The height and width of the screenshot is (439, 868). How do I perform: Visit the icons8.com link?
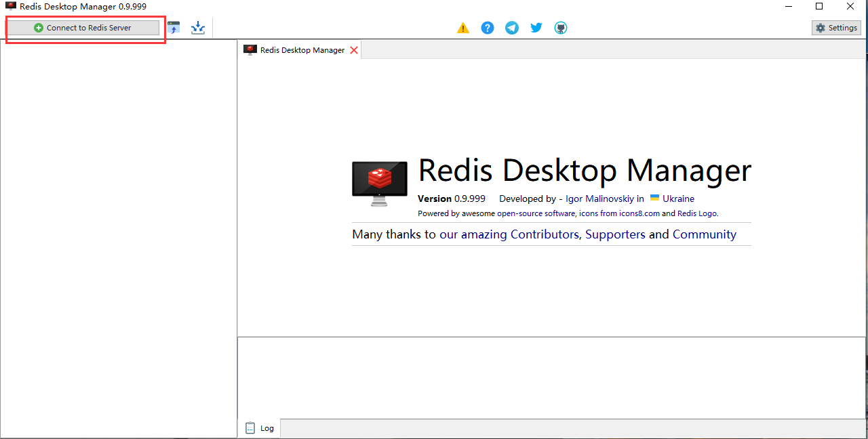point(639,213)
